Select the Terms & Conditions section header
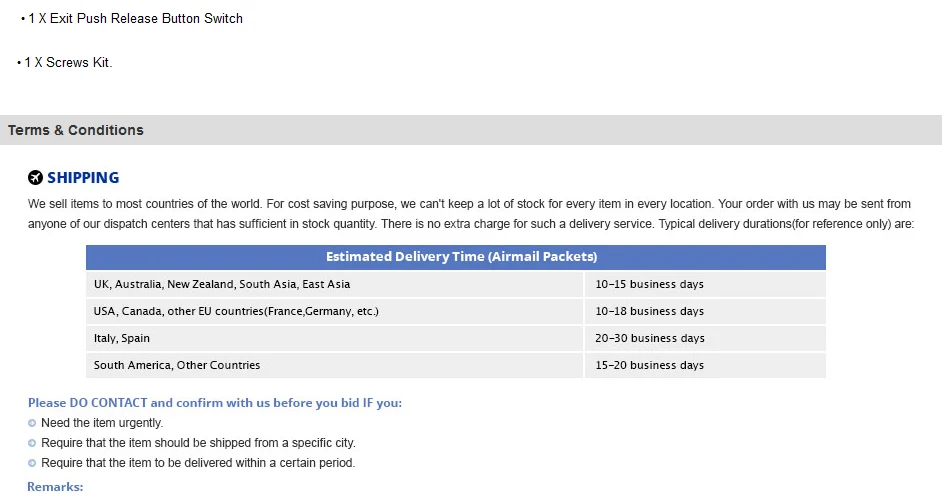This screenshot has height=500, width=950. [471, 130]
